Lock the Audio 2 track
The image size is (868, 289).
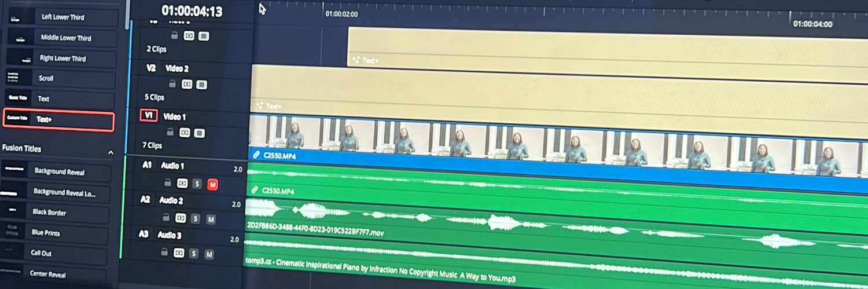pos(167,218)
